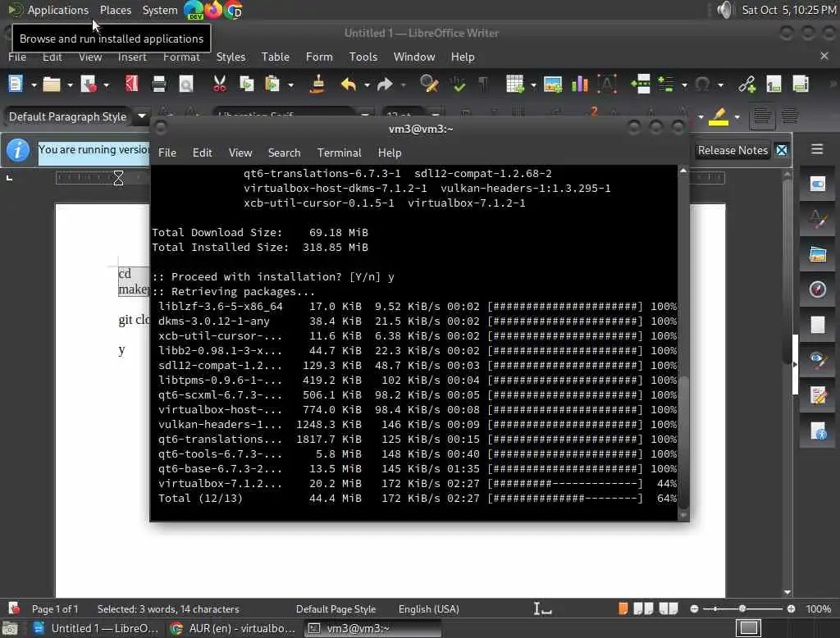Click the Release Notes button
The image size is (840, 638).
(733, 151)
